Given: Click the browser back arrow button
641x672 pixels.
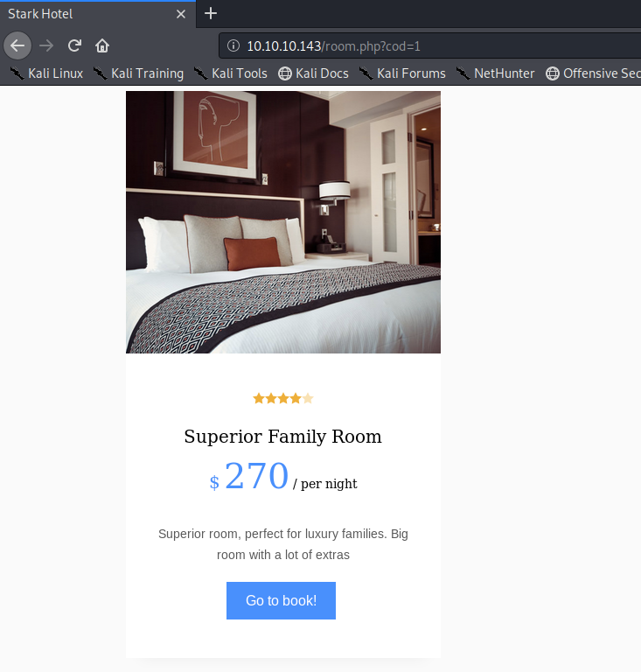Looking at the screenshot, I should point(17,45).
